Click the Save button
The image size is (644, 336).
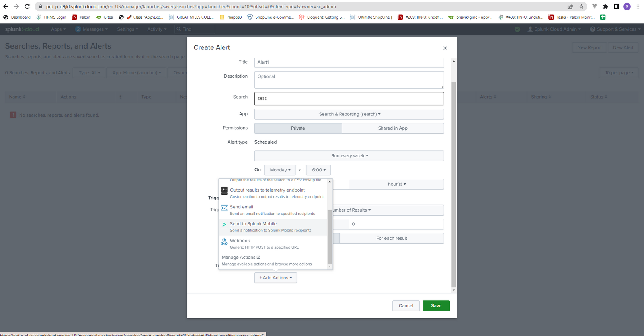click(x=436, y=305)
